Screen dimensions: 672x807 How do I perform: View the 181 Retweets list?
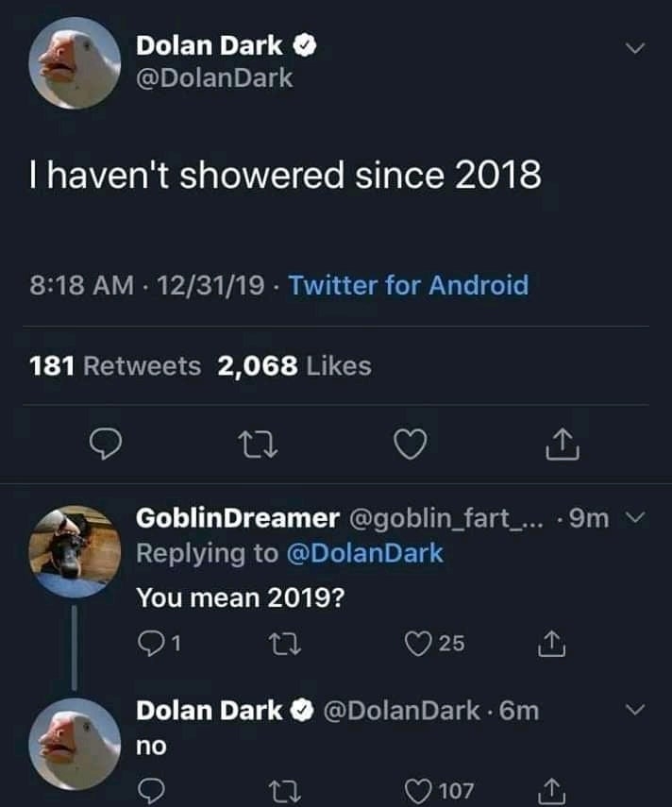coord(115,365)
